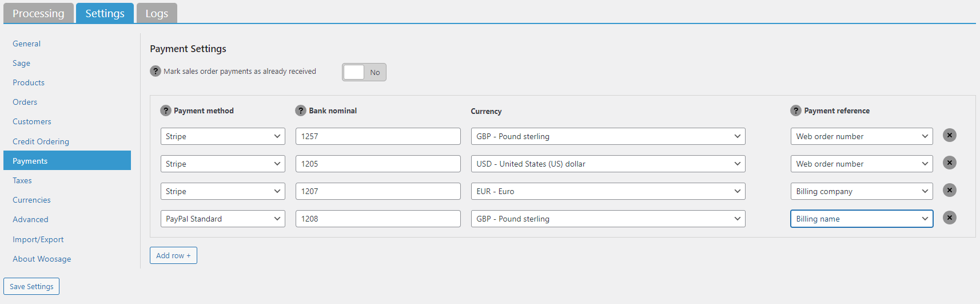
Task: Click the Add row + button
Action: pos(173,255)
